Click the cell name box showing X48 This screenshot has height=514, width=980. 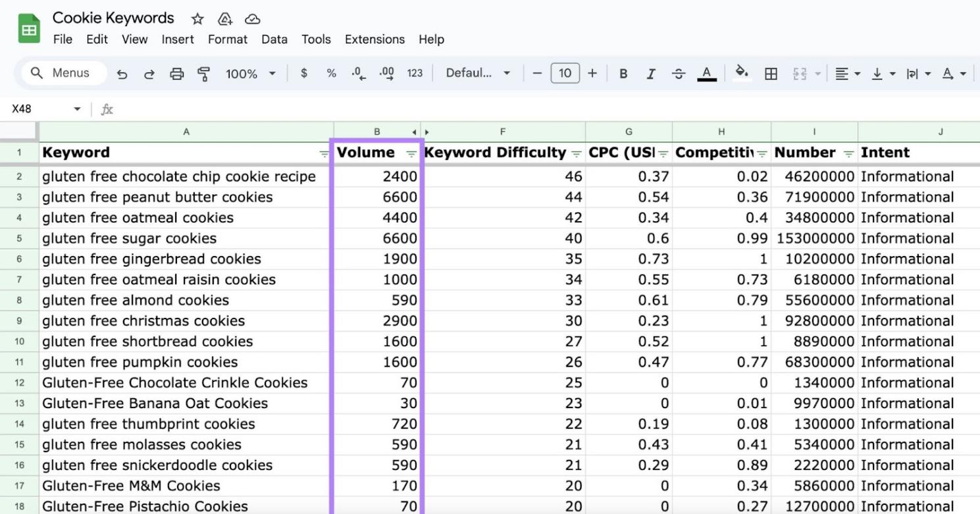[x=39, y=109]
